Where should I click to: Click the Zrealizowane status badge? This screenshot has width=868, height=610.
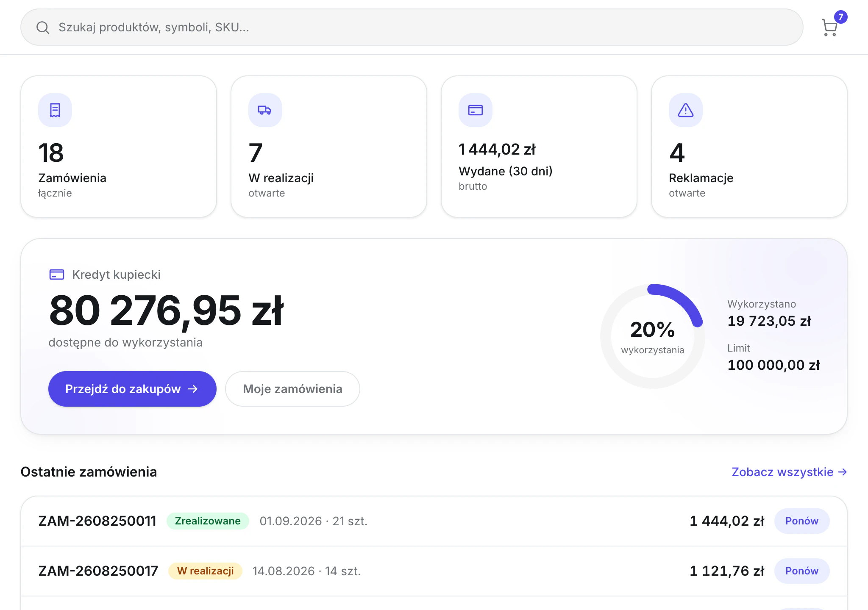click(208, 521)
